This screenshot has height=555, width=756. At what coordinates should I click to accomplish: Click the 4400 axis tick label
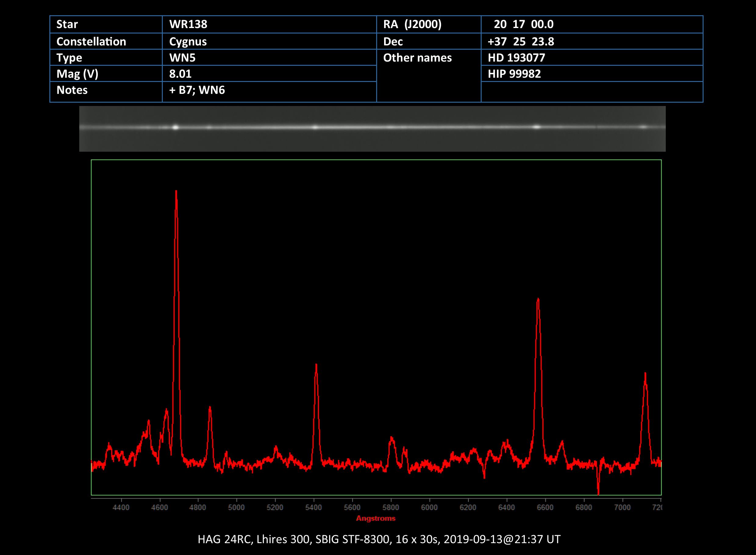click(121, 507)
